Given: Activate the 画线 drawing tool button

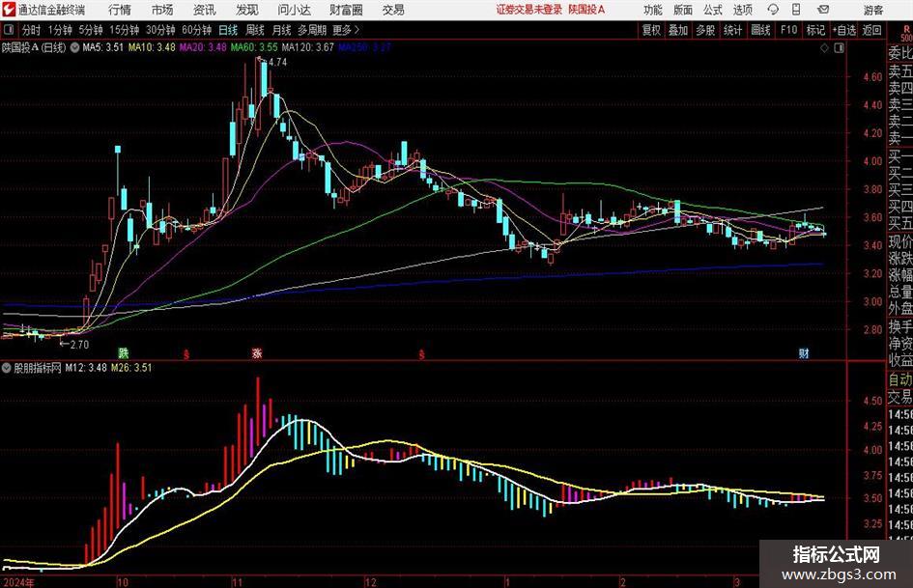Looking at the screenshot, I should (761, 30).
